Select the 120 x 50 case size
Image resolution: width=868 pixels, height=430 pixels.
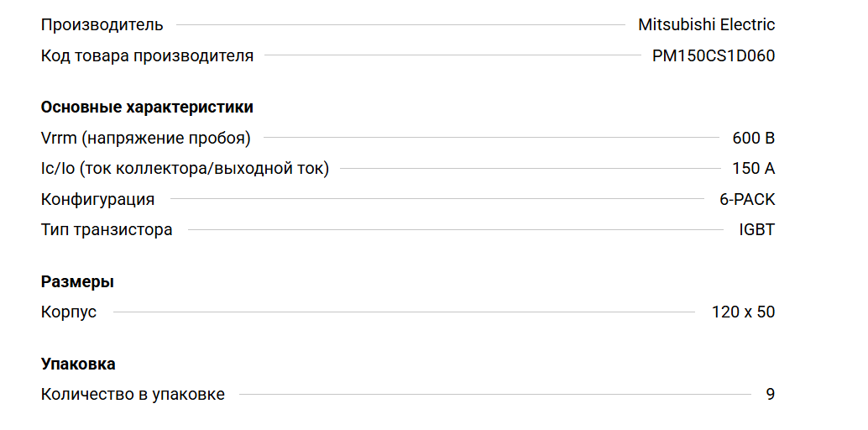[743, 312]
